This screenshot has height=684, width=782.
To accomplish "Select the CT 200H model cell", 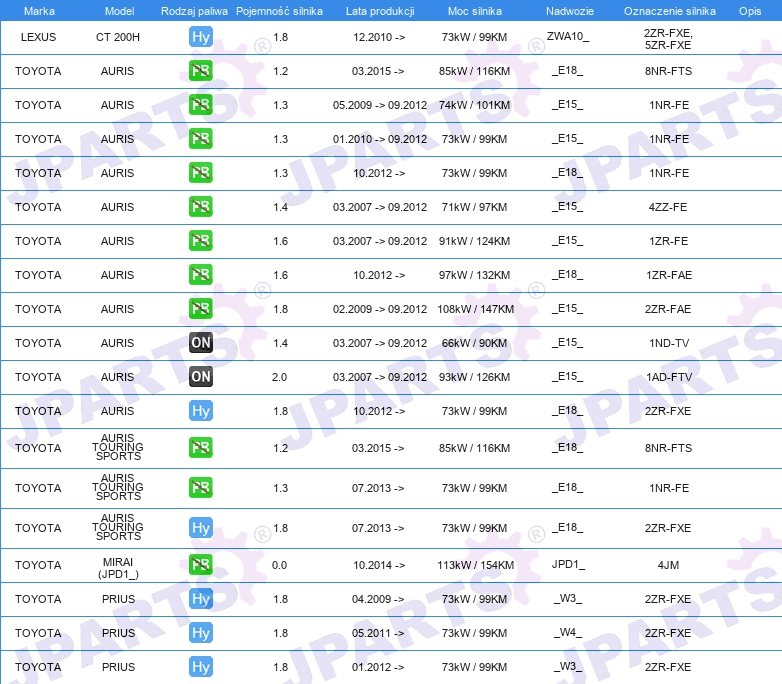I will pos(118,37).
